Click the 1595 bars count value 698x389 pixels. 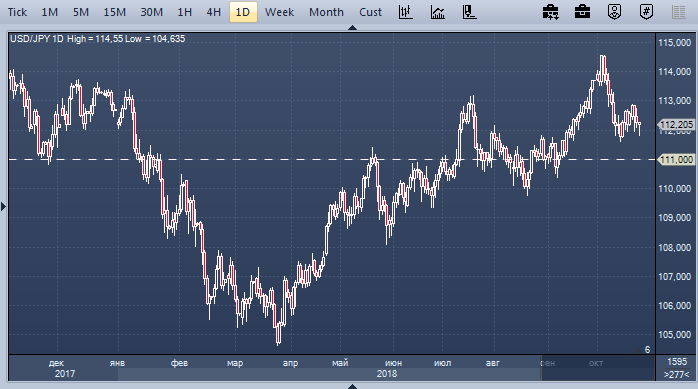(x=677, y=362)
